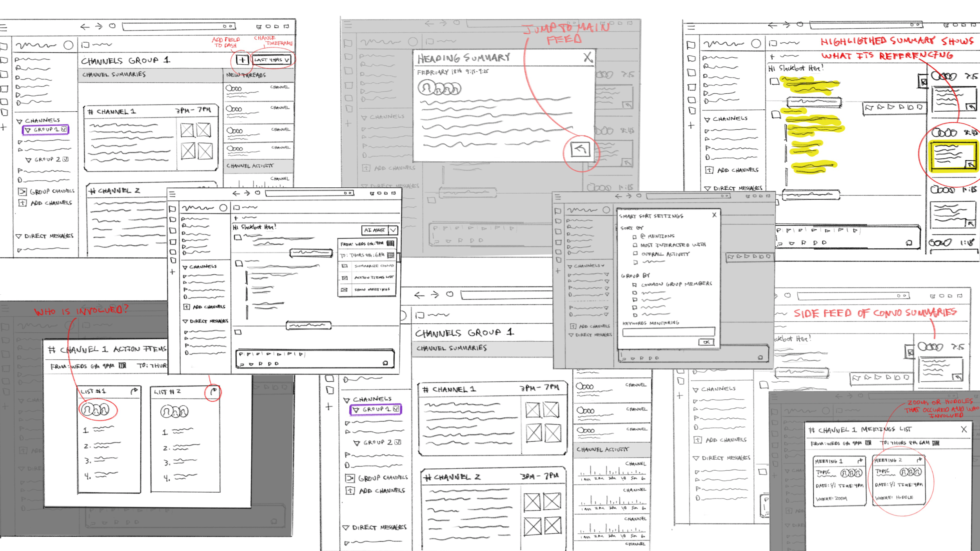The height and width of the screenshot is (551, 980).
Task: Collapse Direct Messages in top-left window sidebar
Action: [x=18, y=236]
